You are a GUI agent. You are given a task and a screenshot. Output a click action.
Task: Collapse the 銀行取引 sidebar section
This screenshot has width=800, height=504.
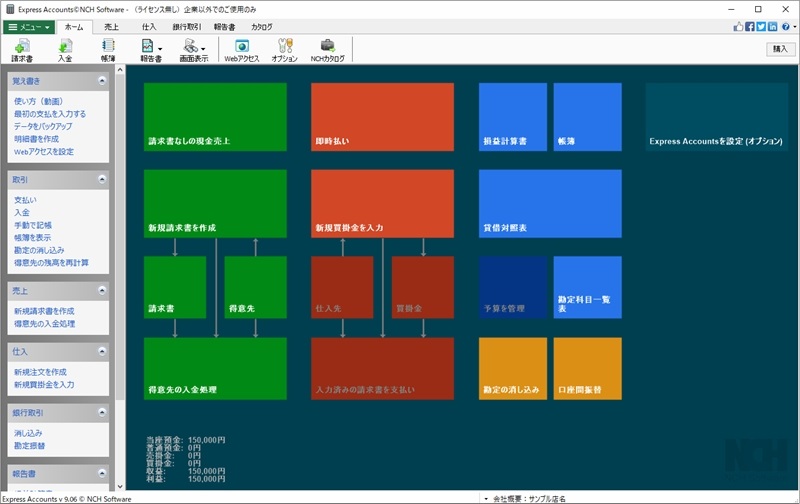pyautogui.click(x=102, y=412)
